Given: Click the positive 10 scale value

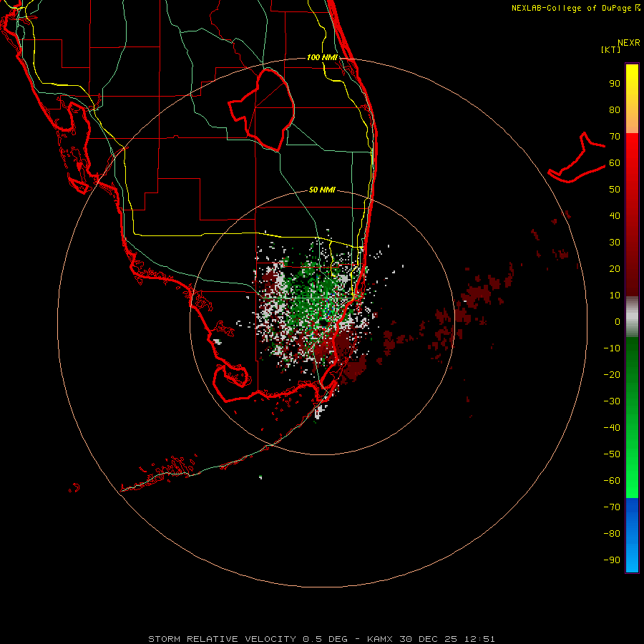Looking at the screenshot, I should coord(615,296).
